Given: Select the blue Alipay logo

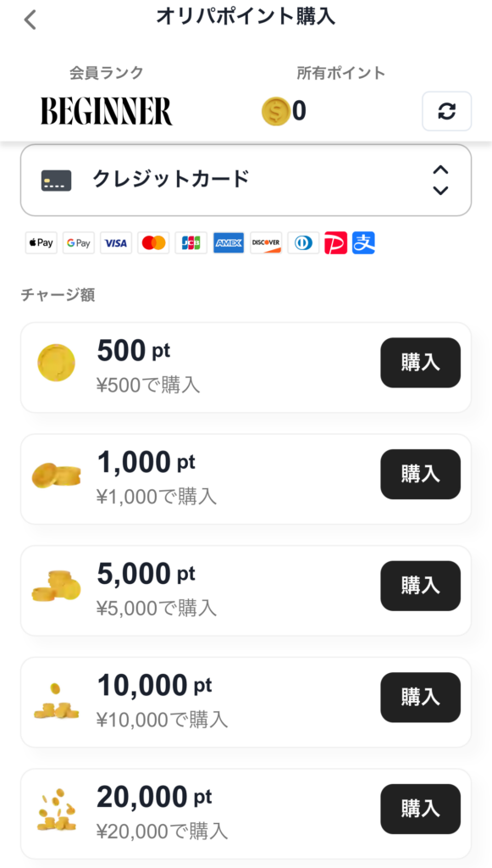Looking at the screenshot, I should (x=364, y=243).
